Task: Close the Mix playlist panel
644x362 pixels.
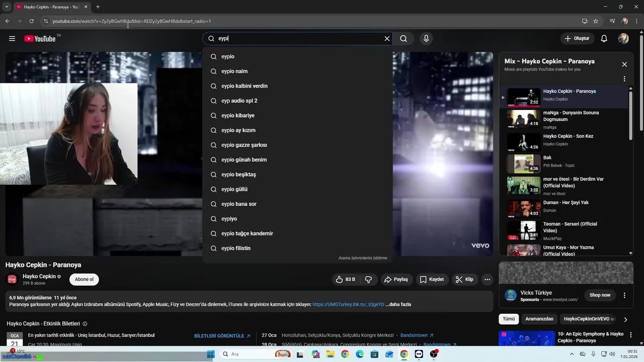Action: click(x=624, y=64)
